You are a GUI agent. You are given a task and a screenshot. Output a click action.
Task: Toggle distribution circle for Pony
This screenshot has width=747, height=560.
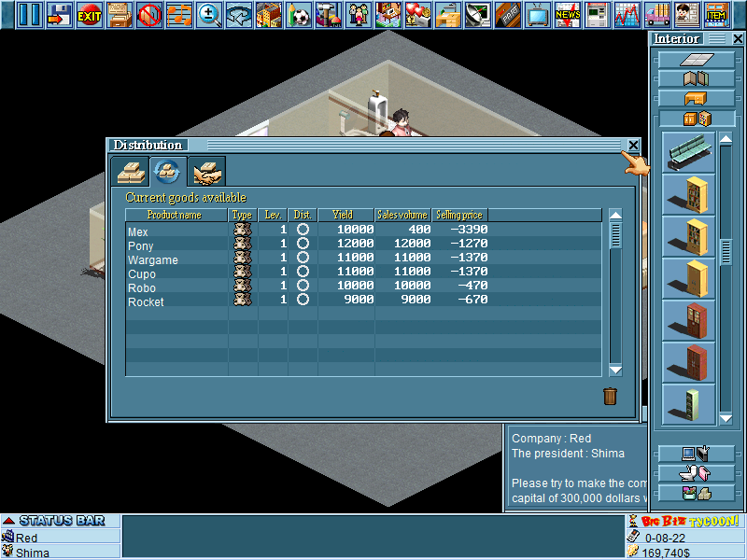(303, 244)
